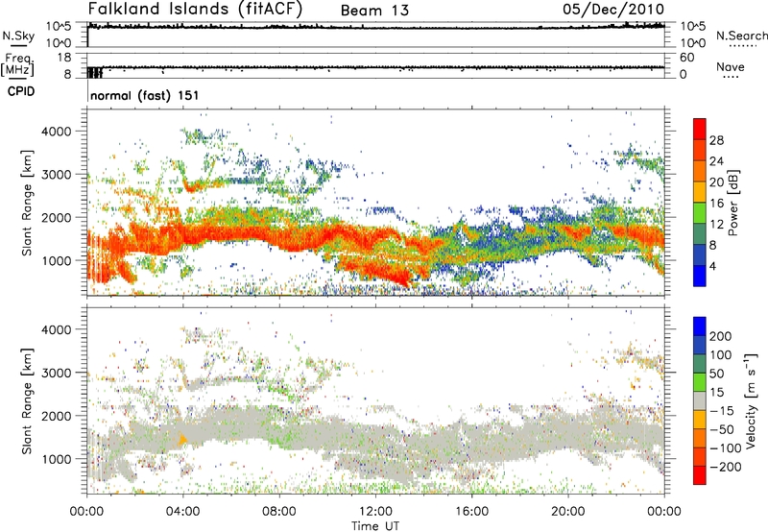Viewport: 768px width, 532px height.
Task: Click the '4' power colorbar tick value
Action: coord(713,266)
